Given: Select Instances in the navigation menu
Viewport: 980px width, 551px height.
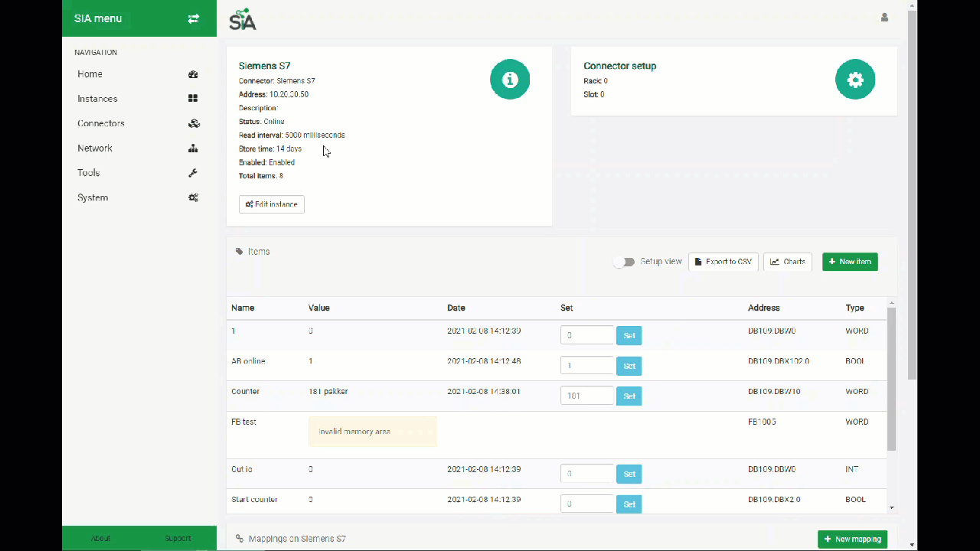Looking at the screenshot, I should 97,98.
